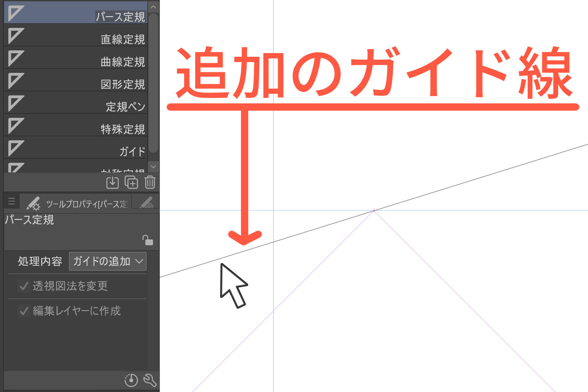This screenshot has height=392, width=588.
Task: Click the パース定規 heading in tool property
Action: click(x=29, y=220)
